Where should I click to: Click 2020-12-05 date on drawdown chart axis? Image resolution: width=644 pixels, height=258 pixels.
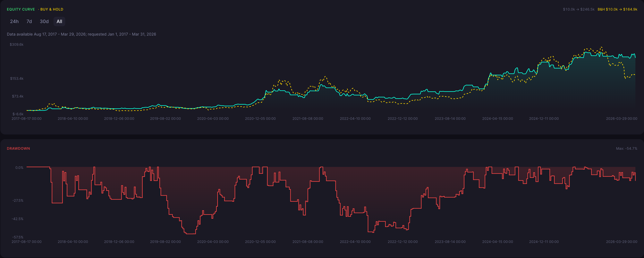[260, 242]
